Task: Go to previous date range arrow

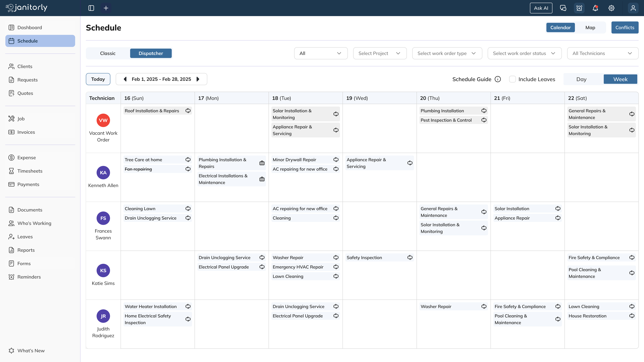Action: click(125, 79)
